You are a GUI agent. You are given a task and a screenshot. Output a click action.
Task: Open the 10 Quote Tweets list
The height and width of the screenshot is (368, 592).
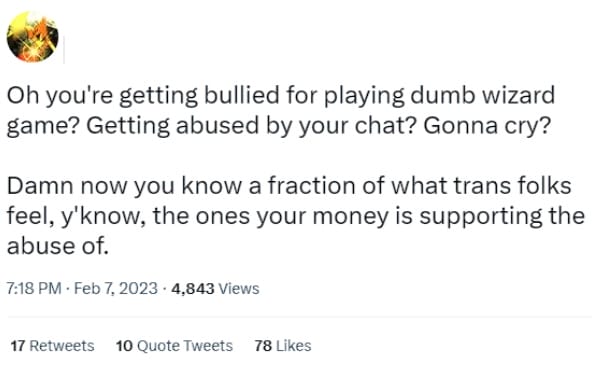[174, 345]
